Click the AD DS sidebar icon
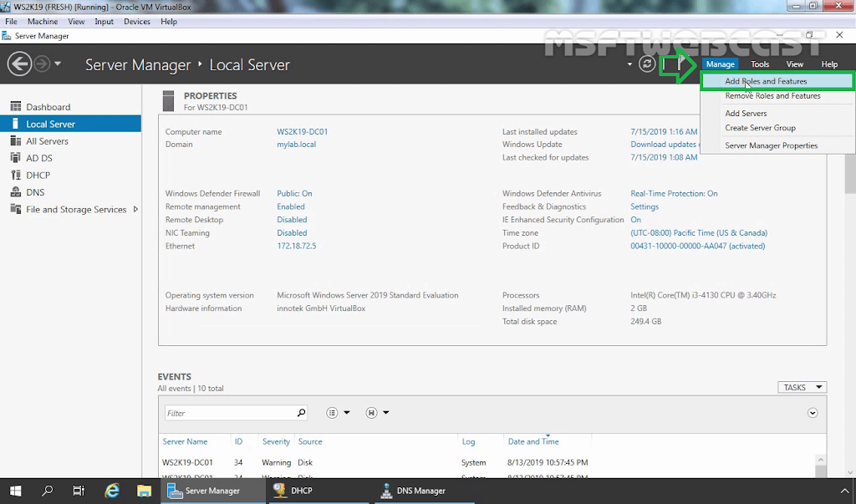The height and width of the screenshot is (504, 856). pos(16,158)
